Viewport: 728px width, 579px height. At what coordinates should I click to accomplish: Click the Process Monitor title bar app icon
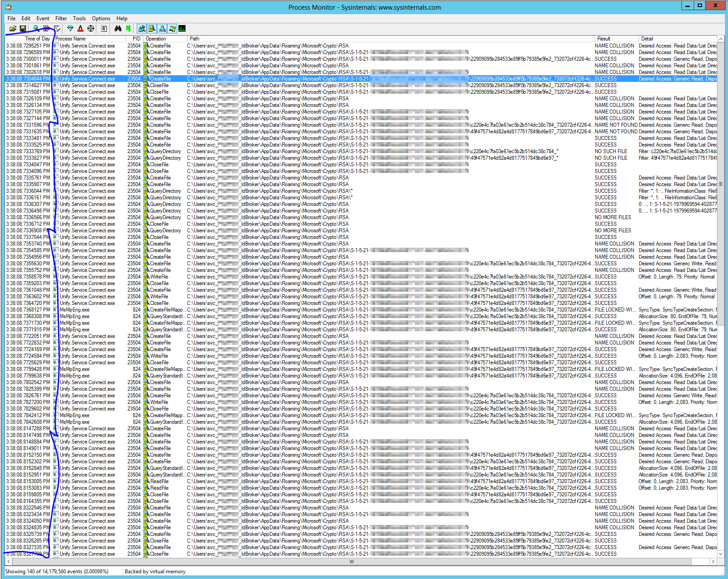(9, 7)
